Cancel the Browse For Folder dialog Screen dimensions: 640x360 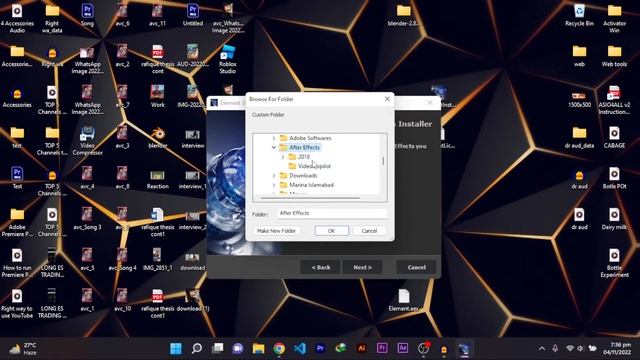coord(369,231)
